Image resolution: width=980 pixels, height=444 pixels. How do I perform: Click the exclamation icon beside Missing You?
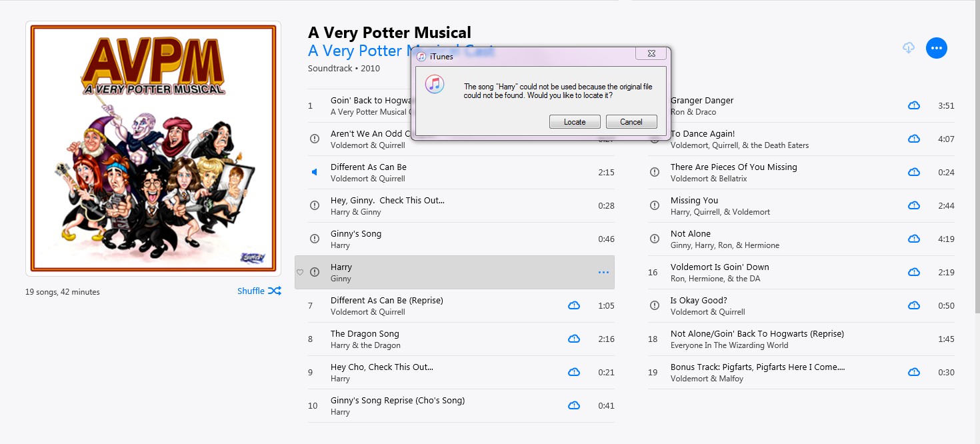pyautogui.click(x=655, y=205)
